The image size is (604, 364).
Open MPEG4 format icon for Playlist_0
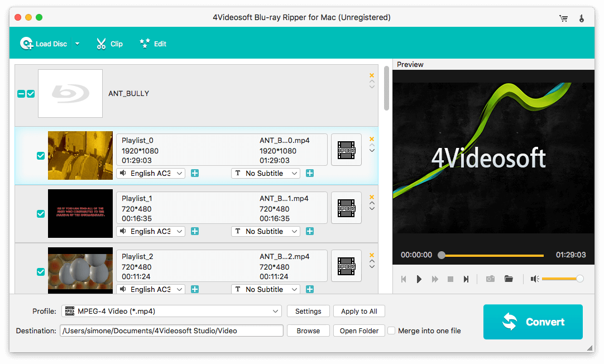click(x=346, y=150)
